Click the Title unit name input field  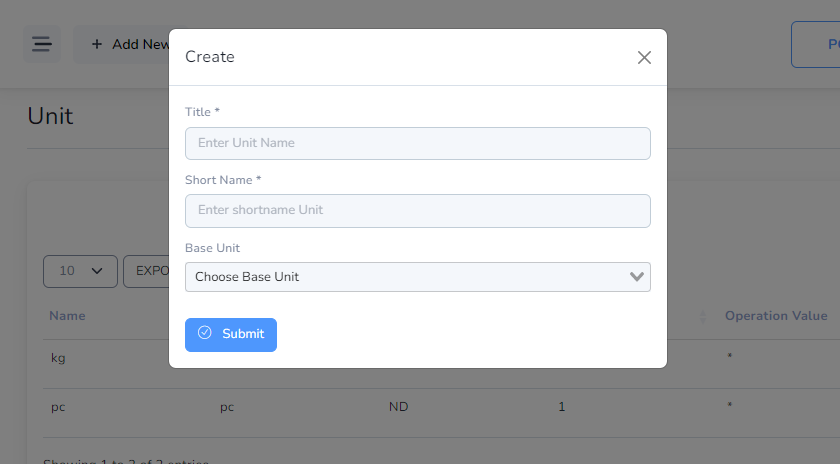[418, 143]
